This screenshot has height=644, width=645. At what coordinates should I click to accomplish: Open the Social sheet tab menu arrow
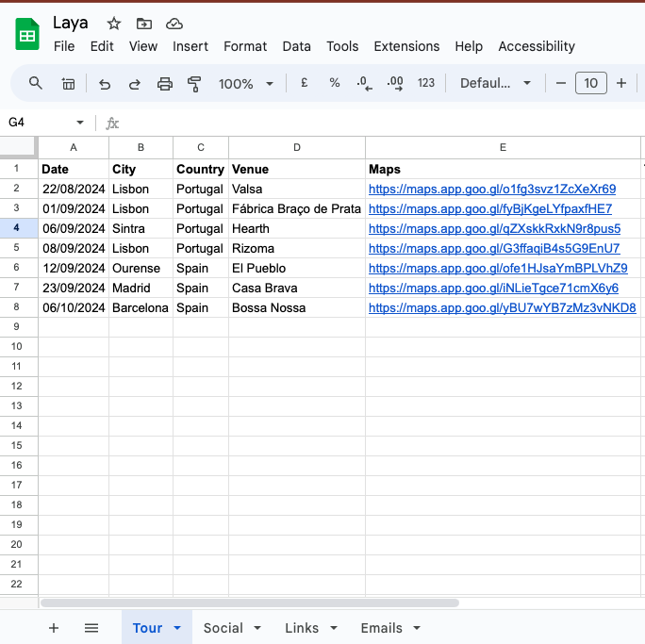pyautogui.click(x=257, y=628)
